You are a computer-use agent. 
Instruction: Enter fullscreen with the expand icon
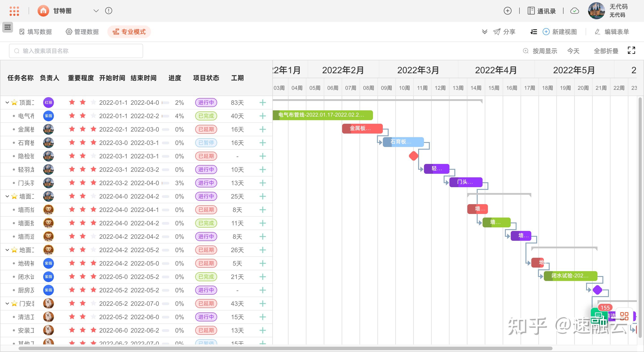[631, 50]
